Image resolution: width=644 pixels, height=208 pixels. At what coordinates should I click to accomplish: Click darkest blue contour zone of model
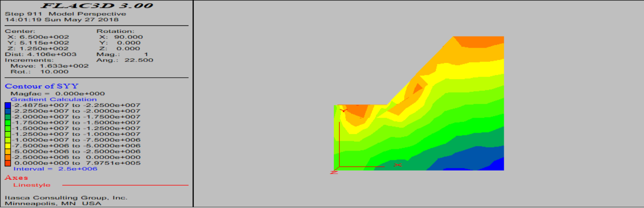496,165
